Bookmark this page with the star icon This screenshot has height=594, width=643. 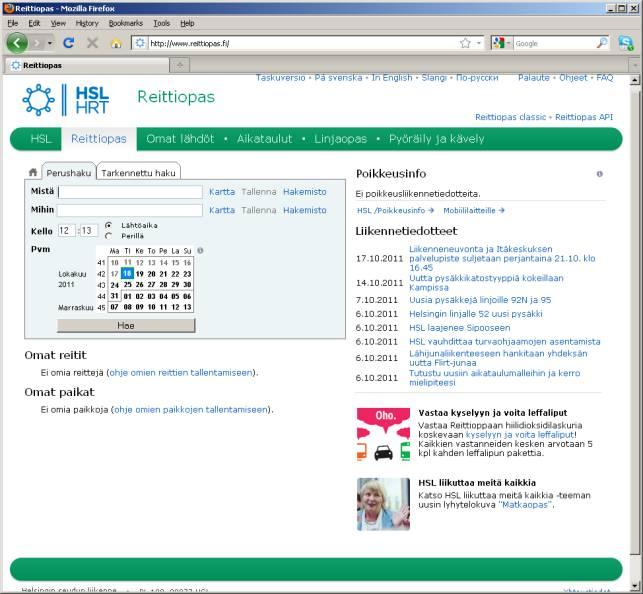point(465,43)
